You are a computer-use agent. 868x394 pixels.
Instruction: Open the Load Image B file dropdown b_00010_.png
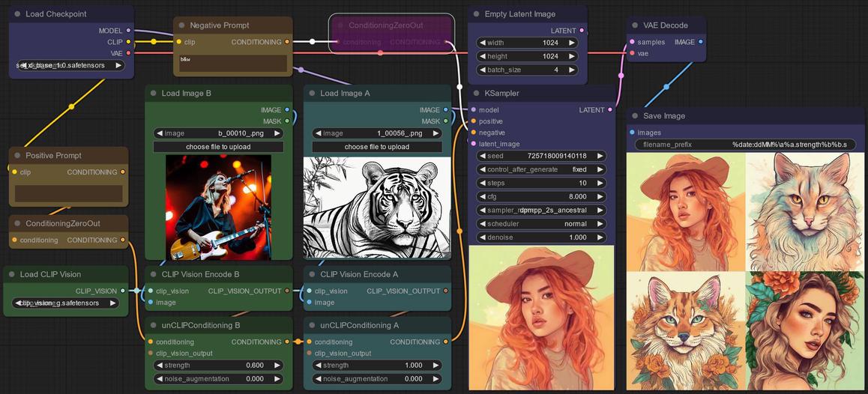click(218, 133)
